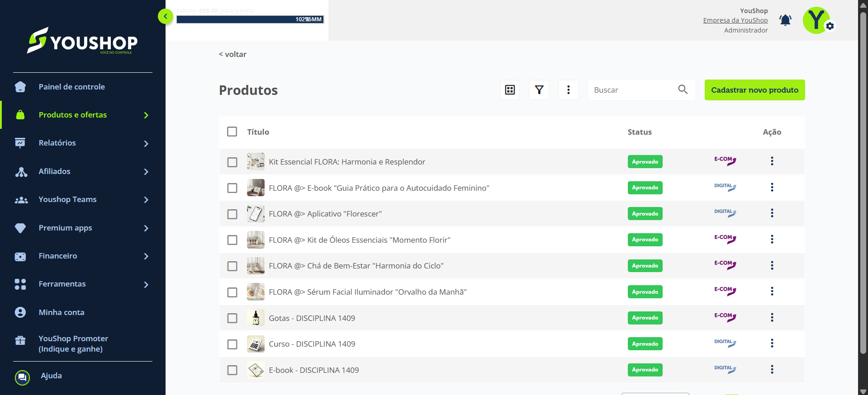
Task: Click DIGITAL badge on Curso - DISCIPLINA row
Action: [x=725, y=343]
